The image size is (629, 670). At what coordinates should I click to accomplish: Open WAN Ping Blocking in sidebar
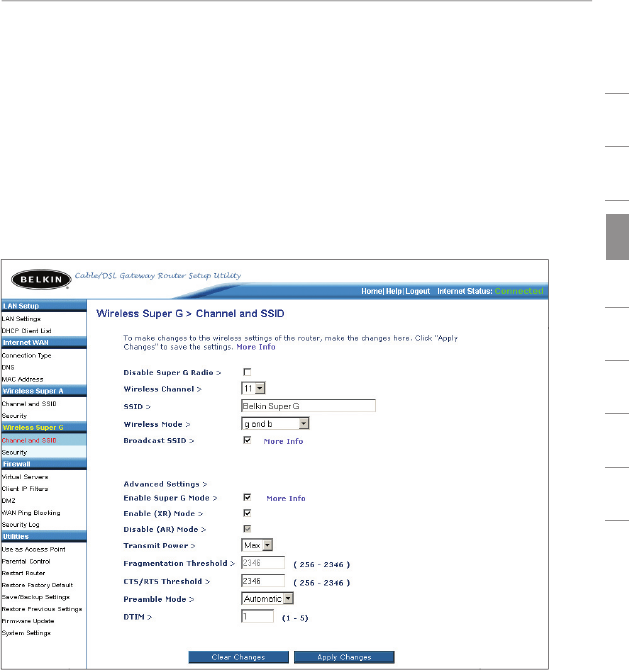[x=31, y=513]
